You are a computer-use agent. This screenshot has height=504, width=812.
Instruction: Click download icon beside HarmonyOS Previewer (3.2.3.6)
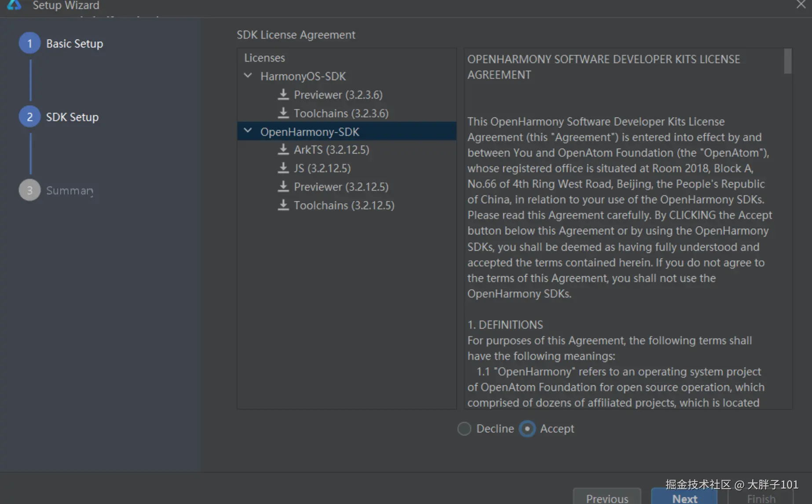tap(283, 95)
